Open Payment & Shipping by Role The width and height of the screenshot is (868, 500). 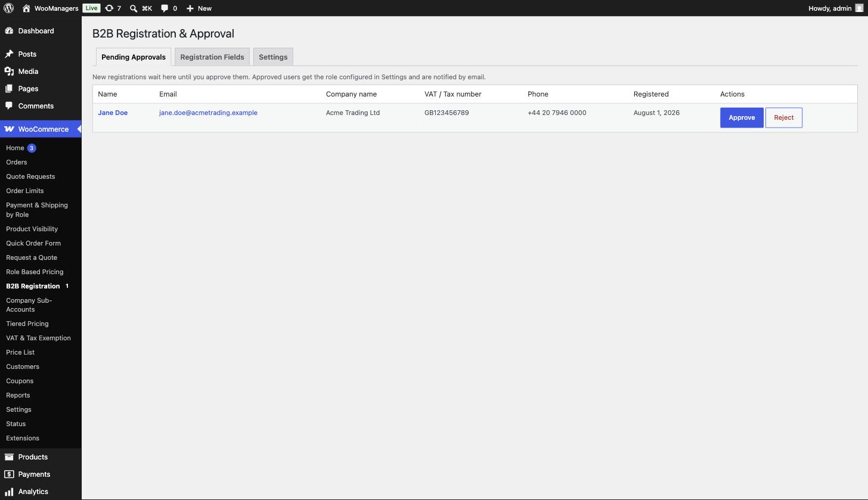click(37, 210)
